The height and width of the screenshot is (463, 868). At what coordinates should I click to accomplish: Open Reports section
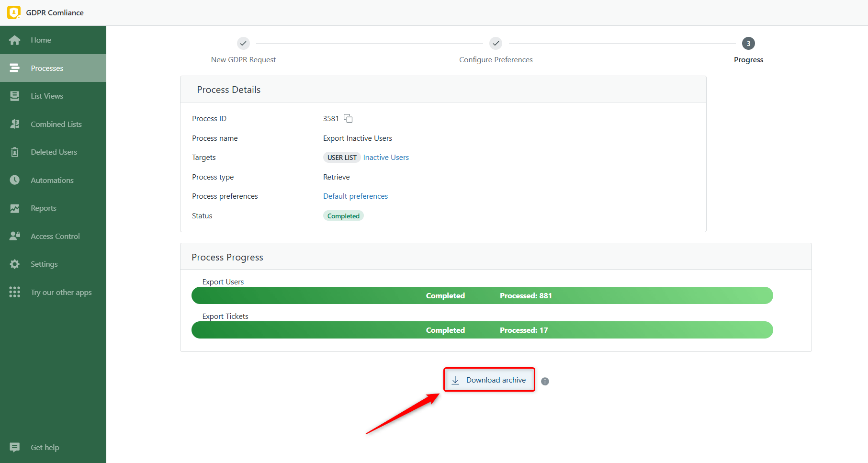(x=53, y=208)
